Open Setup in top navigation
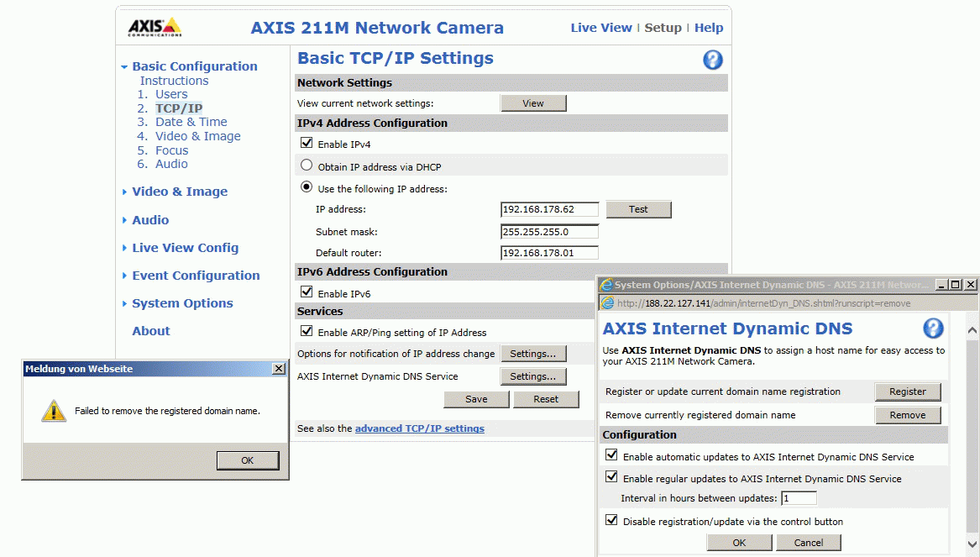980x557 pixels. coord(663,28)
